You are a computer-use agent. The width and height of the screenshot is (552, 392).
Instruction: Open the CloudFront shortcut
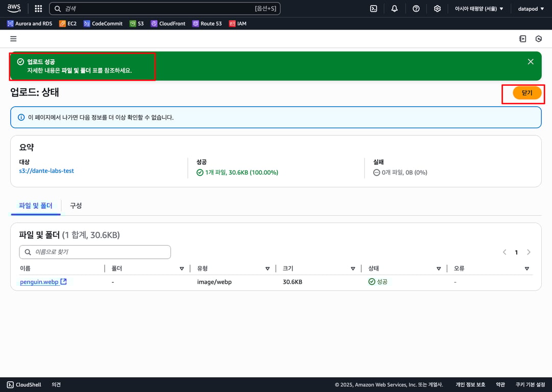click(169, 23)
